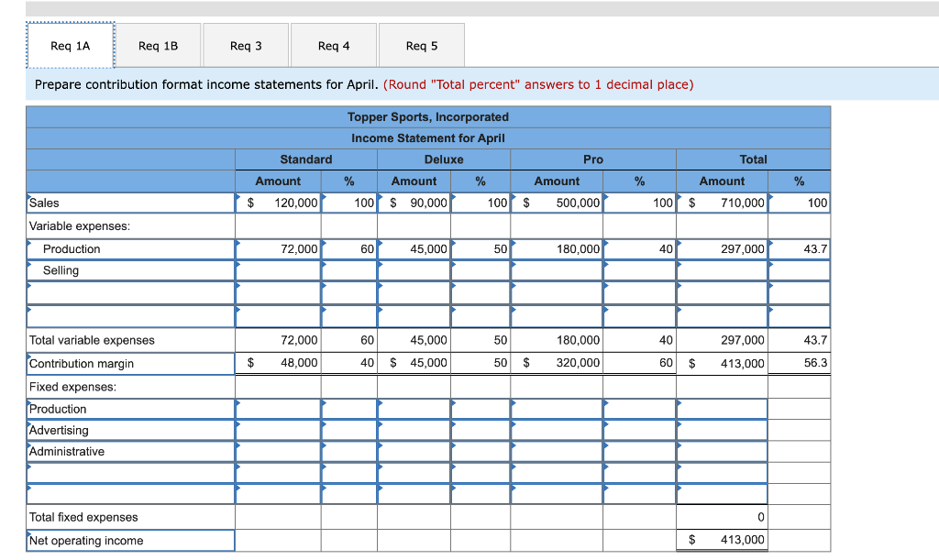Click the Total variable expenses label

pos(92,340)
